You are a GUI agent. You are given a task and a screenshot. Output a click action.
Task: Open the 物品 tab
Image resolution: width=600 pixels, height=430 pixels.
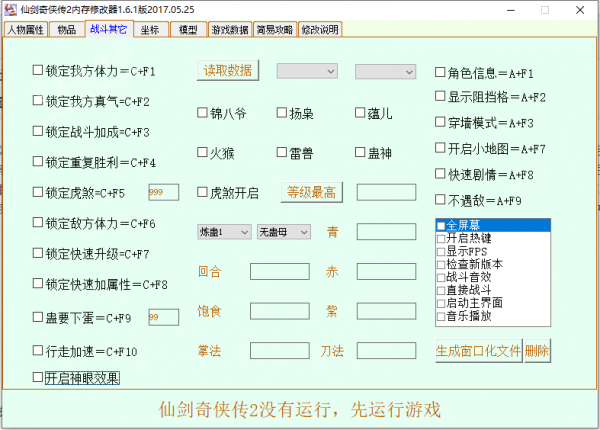coord(67,29)
